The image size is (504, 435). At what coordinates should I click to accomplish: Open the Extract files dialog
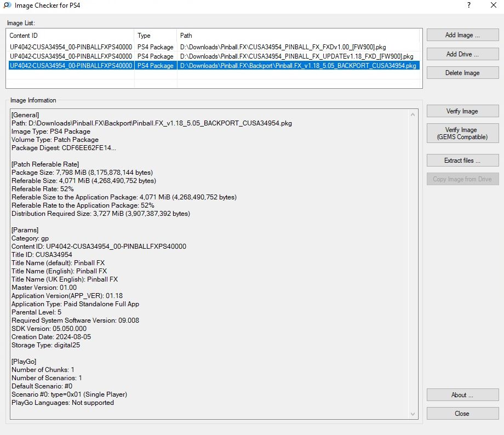pos(462,161)
